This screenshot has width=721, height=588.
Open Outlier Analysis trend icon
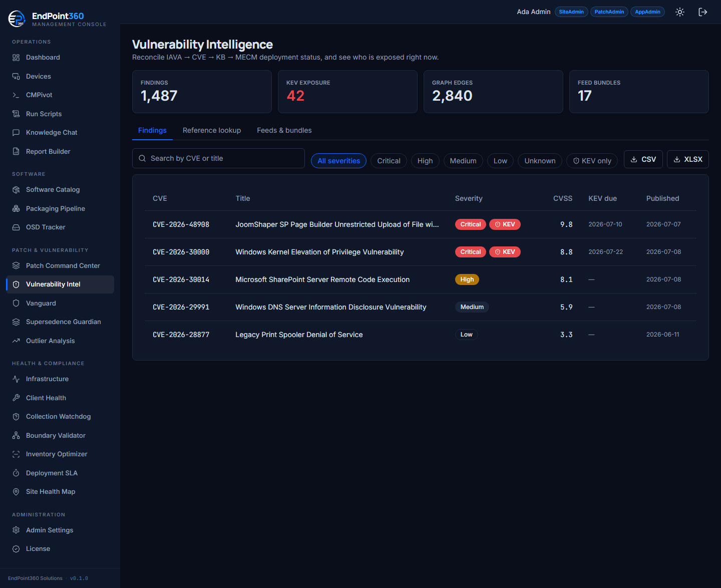click(16, 341)
